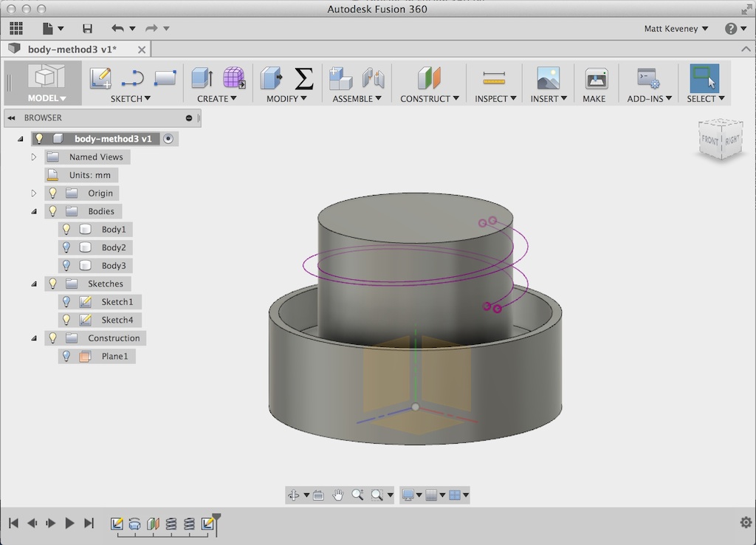Hide the Sketches group via its bulb
The image size is (756, 545).
52,284
